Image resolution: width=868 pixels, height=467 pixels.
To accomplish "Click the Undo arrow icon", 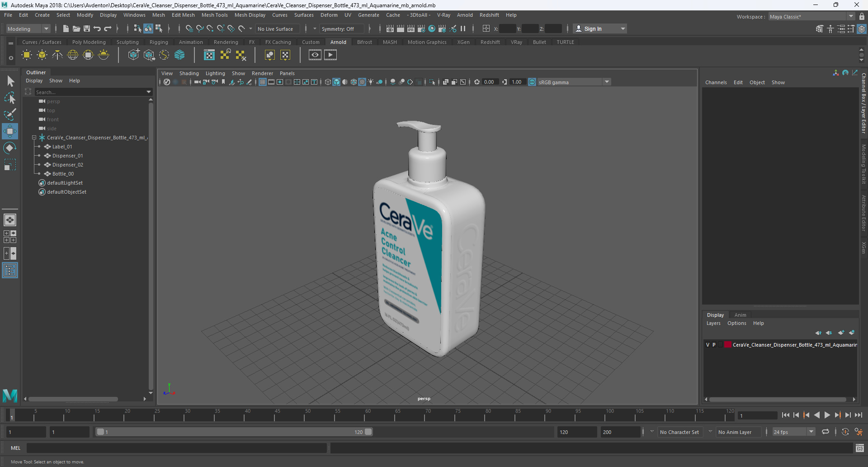I will 97,29.
